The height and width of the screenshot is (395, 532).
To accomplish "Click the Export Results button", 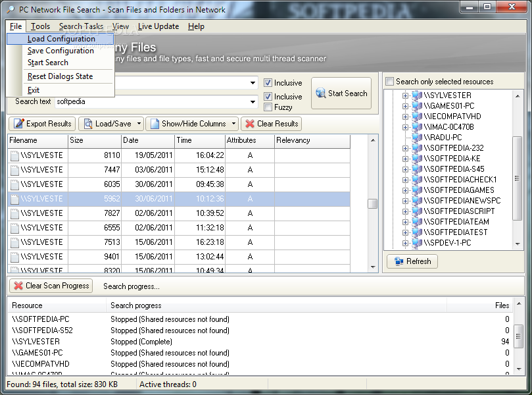I will pyautogui.click(x=42, y=124).
